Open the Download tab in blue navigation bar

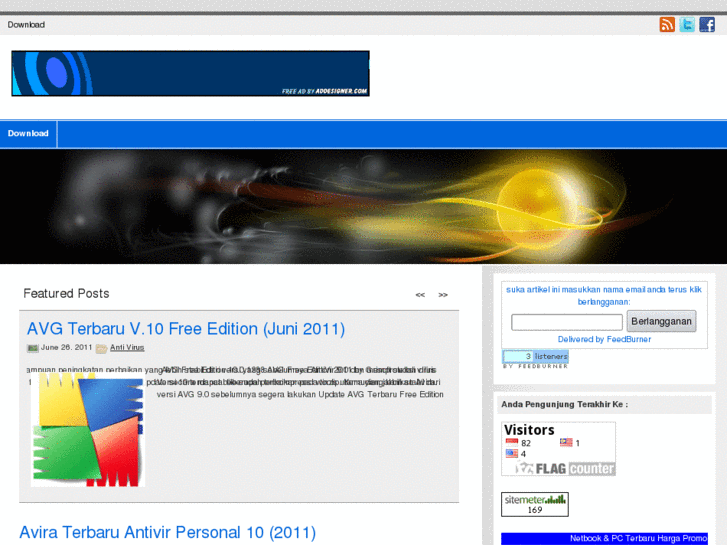coord(28,134)
